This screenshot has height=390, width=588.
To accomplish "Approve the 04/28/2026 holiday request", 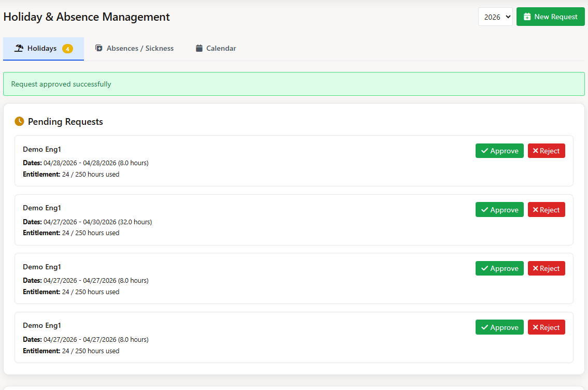I will tap(499, 151).
